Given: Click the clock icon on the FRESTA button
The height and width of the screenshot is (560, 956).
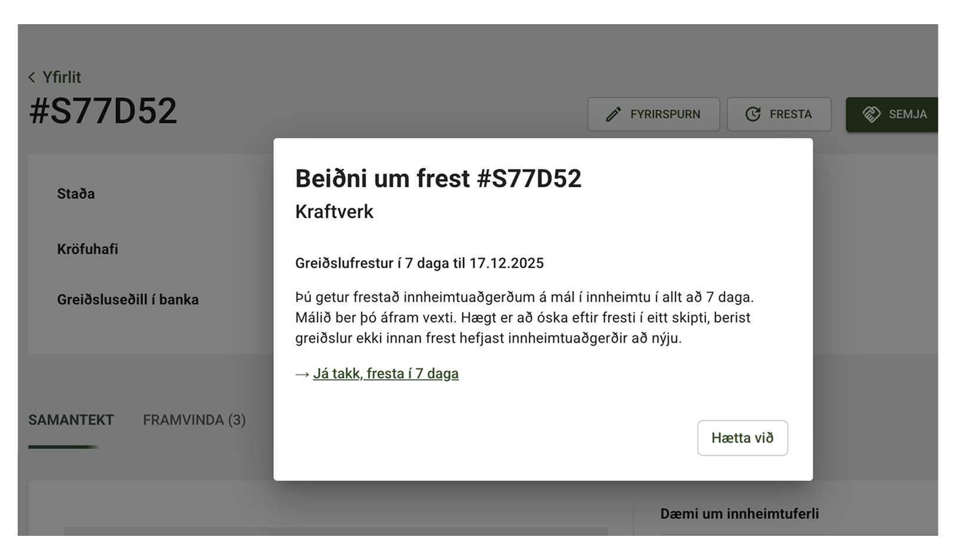Looking at the screenshot, I should (x=753, y=114).
